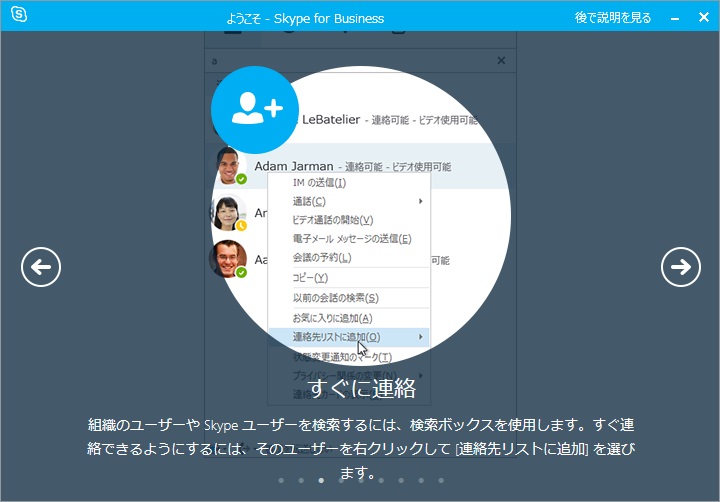Click the active third pagination dot

tap(321, 480)
